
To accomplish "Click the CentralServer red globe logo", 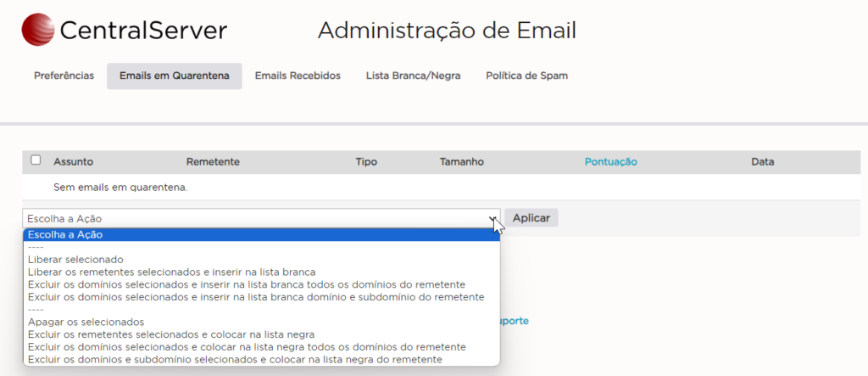I will tap(37, 31).
